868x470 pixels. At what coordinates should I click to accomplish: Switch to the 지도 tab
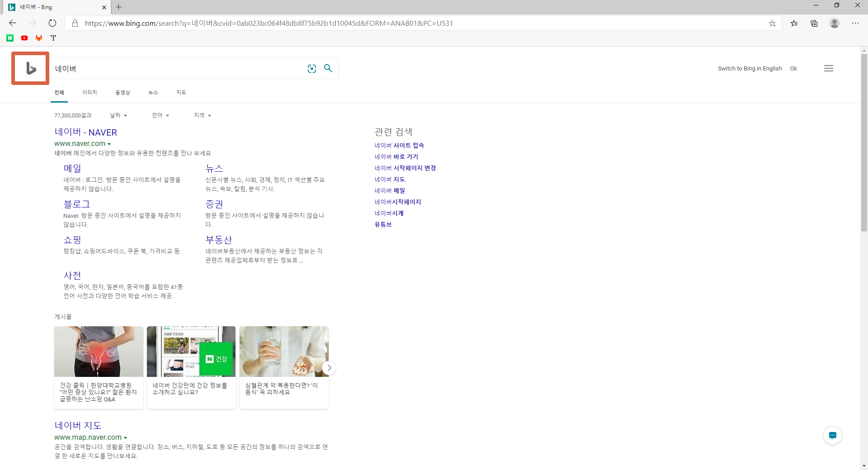pyautogui.click(x=181, y=93)
